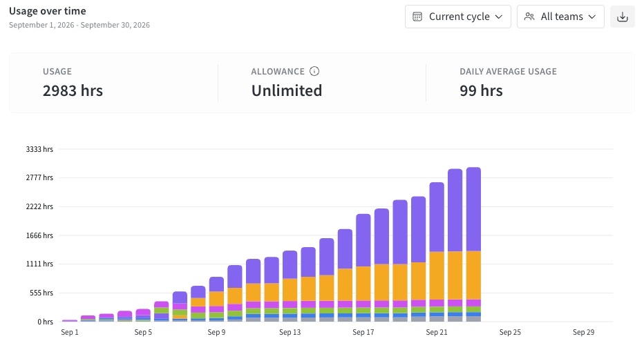Click the people icon in All teams
The width and height of the screenshot is (644, 341).
coord(529,17)
